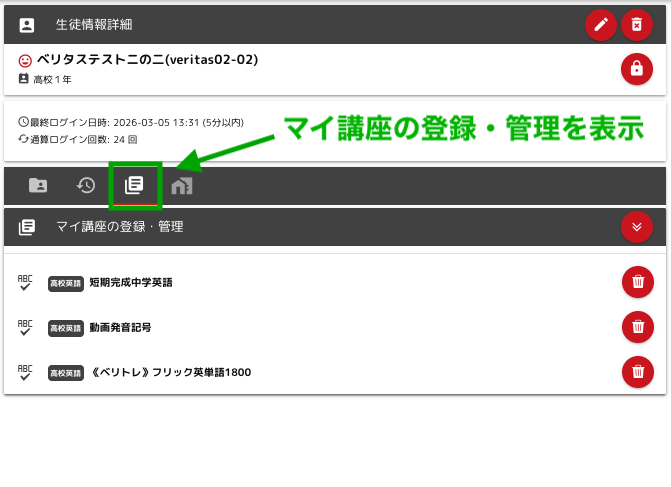671x487 pixels.
Task: Remove 動画発音記号 with its trash button
Action: tap(638, 327)
